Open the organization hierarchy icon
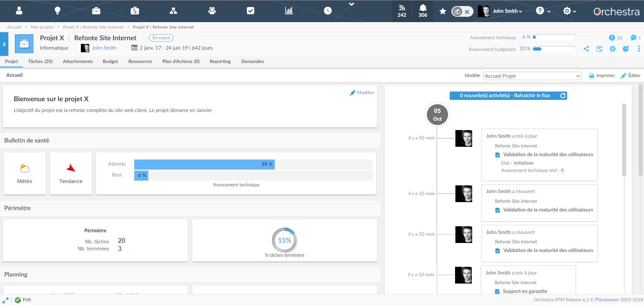 click(173, 11)
